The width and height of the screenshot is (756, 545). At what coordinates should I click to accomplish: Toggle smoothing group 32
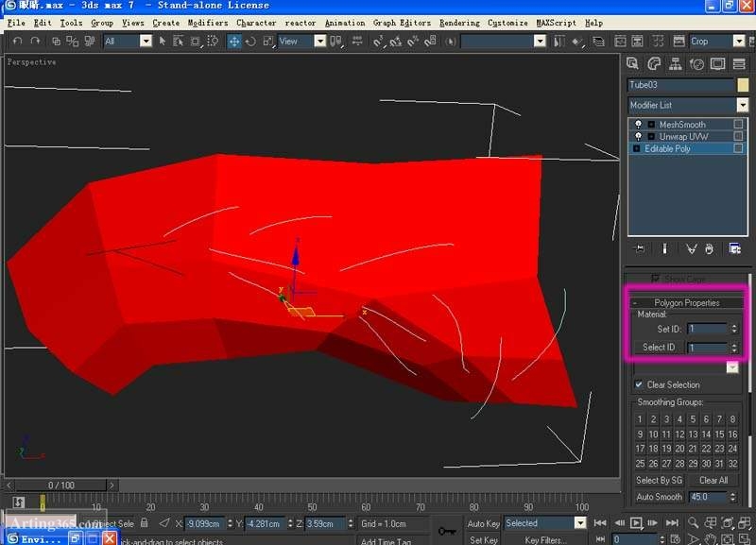[732, 464]
